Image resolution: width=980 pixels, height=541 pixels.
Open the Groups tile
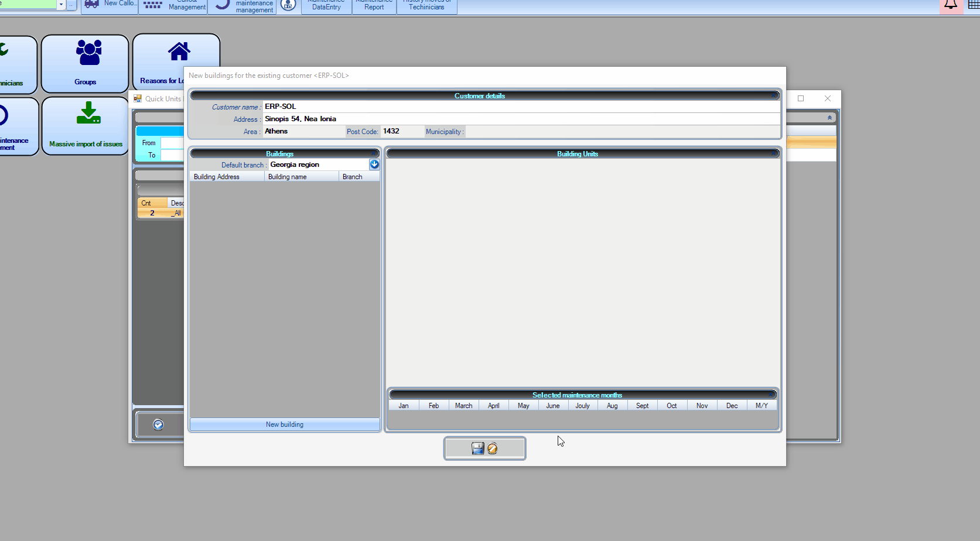(86, 63)
